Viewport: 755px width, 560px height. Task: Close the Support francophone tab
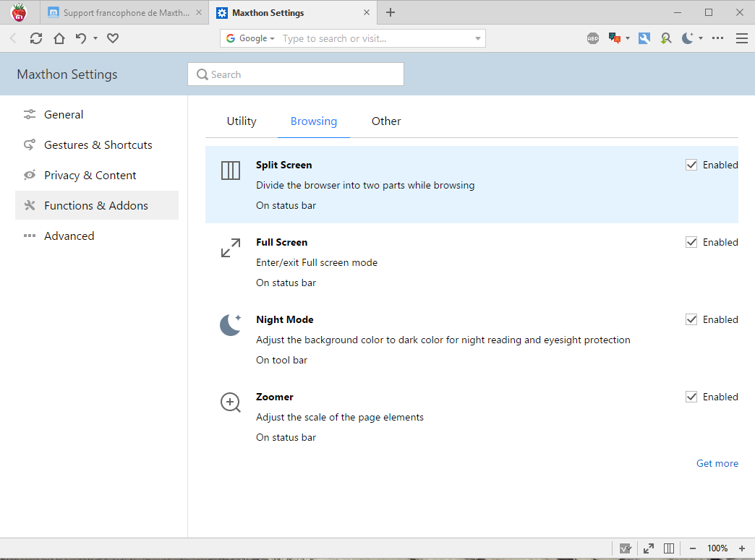[199, 12]
